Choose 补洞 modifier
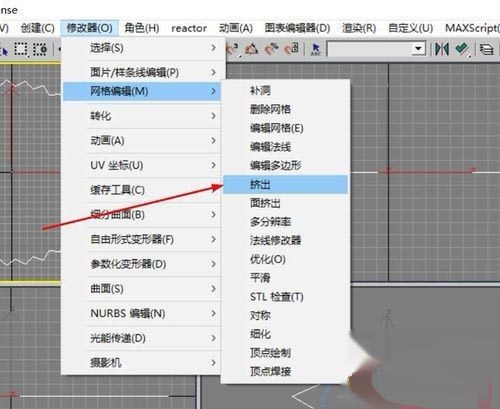The width and height of the screenshot is (500, 409). point(285,91)
